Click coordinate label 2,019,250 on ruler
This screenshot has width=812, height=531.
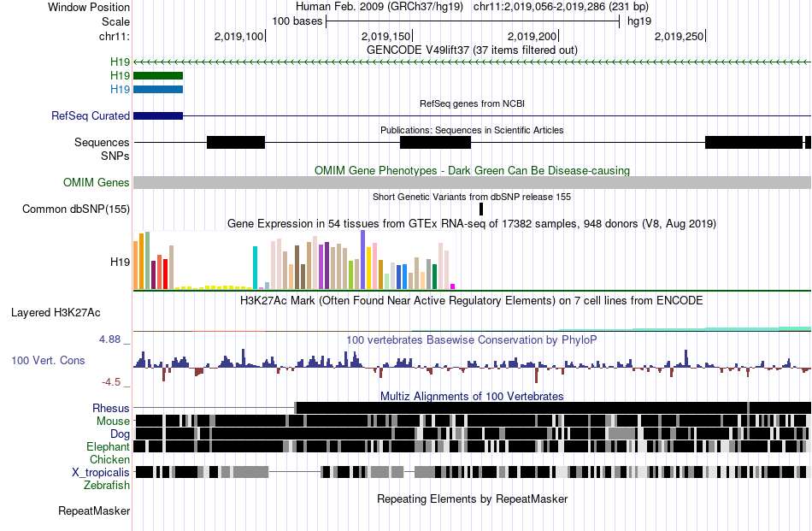coord(679,37)
